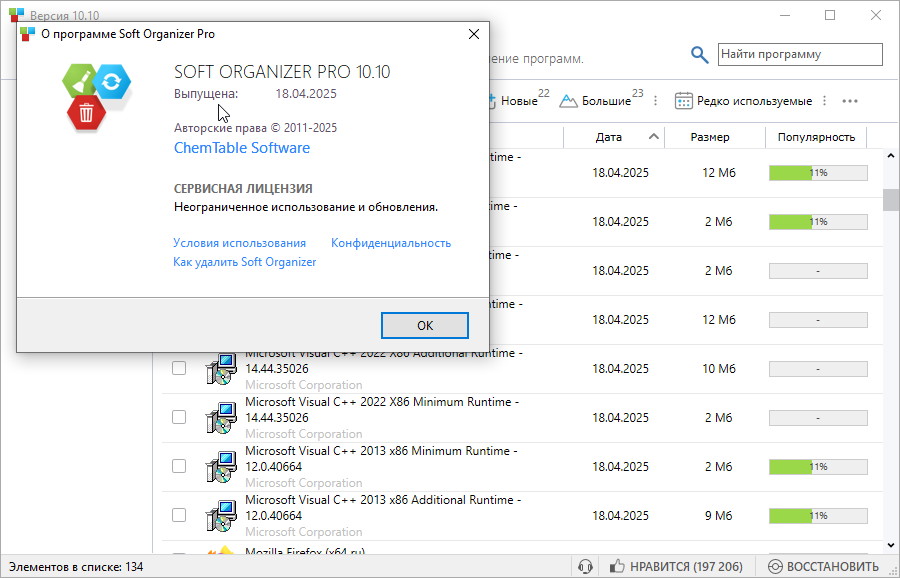Click date cell of 2013 x86 Minimum Runtime row
Image resolution: width=900 pixels, height=578 pixels.
pyautogui.click(x=620, y=467)
